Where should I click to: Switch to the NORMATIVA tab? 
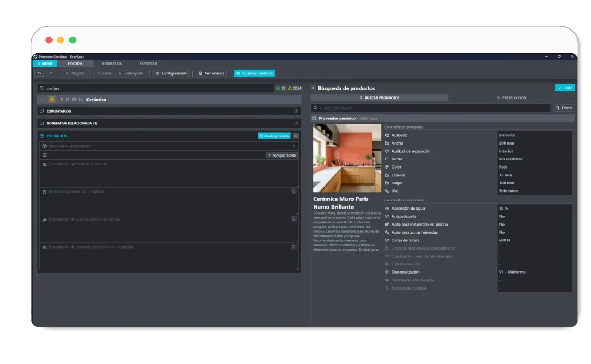(x=112, y=63)
